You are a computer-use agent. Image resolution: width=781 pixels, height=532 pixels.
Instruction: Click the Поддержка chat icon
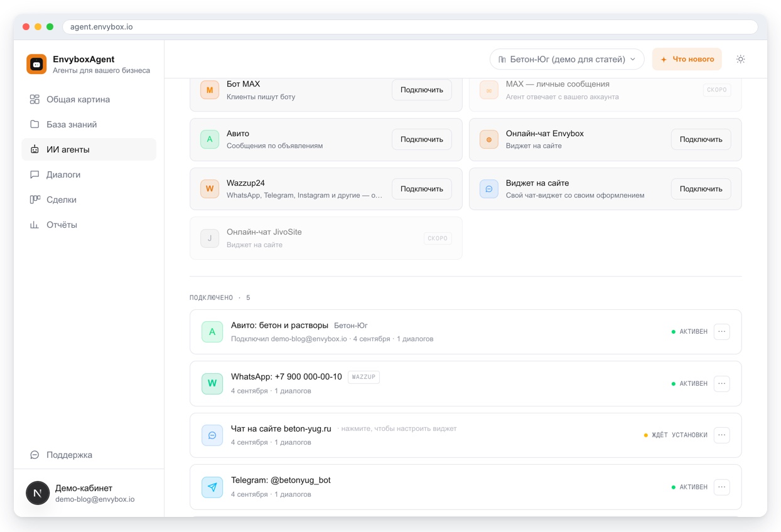(35, 455)
